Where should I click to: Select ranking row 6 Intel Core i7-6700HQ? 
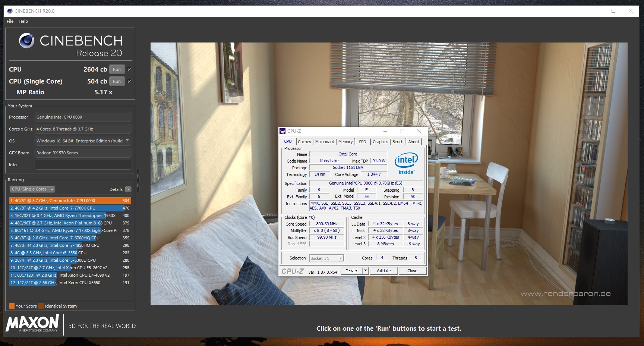click(x=70, y=238)
